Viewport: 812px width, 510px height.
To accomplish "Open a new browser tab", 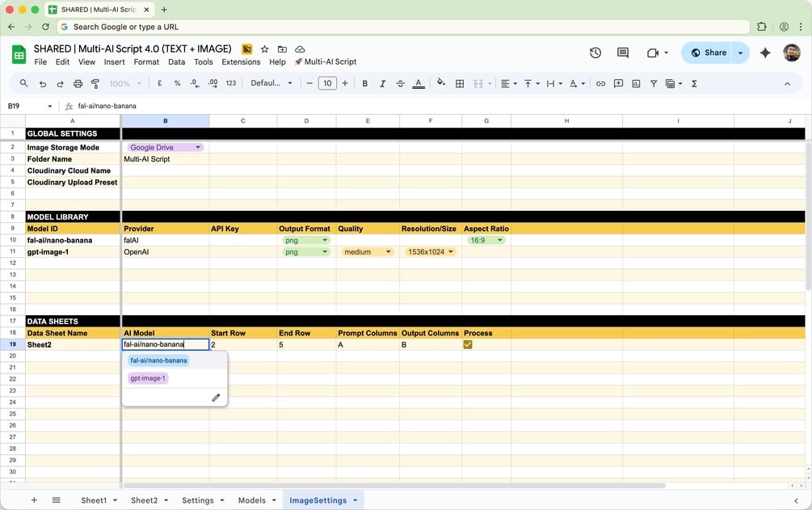I will (164, 10).
